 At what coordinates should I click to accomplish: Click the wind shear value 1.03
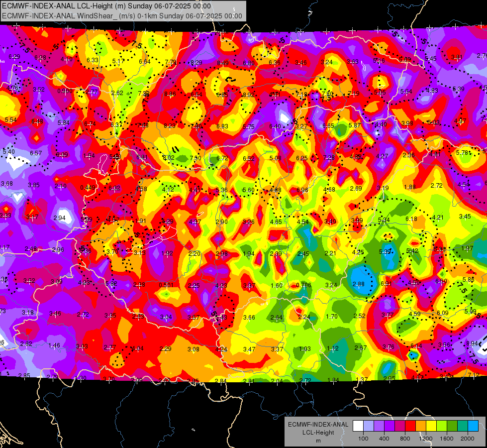click(305, 348)
